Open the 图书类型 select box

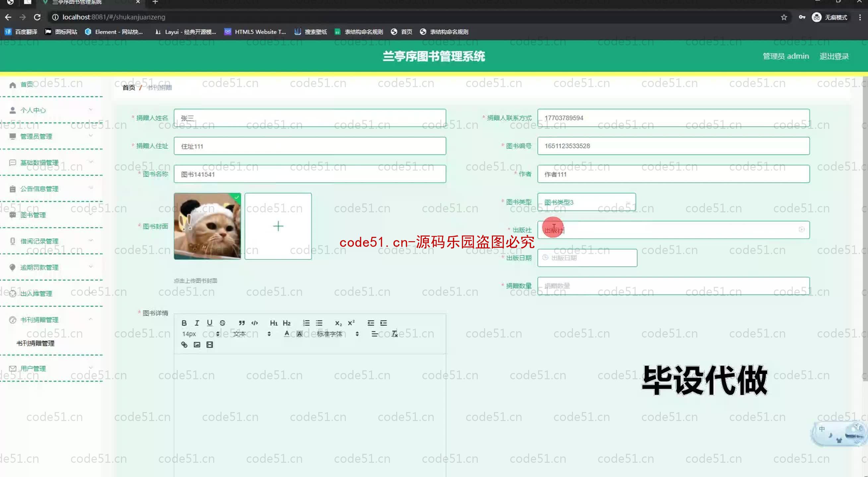tap(586, 202)
